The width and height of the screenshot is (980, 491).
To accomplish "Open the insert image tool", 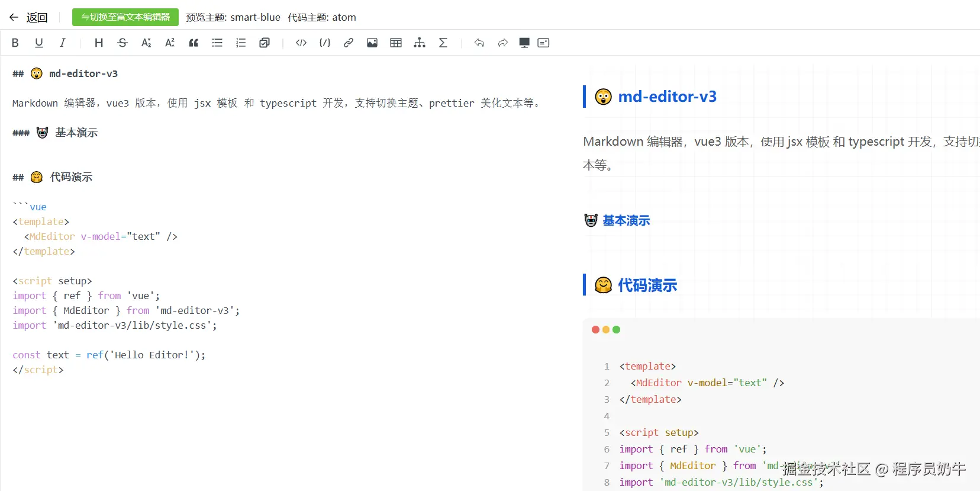I will click(372, 43).
